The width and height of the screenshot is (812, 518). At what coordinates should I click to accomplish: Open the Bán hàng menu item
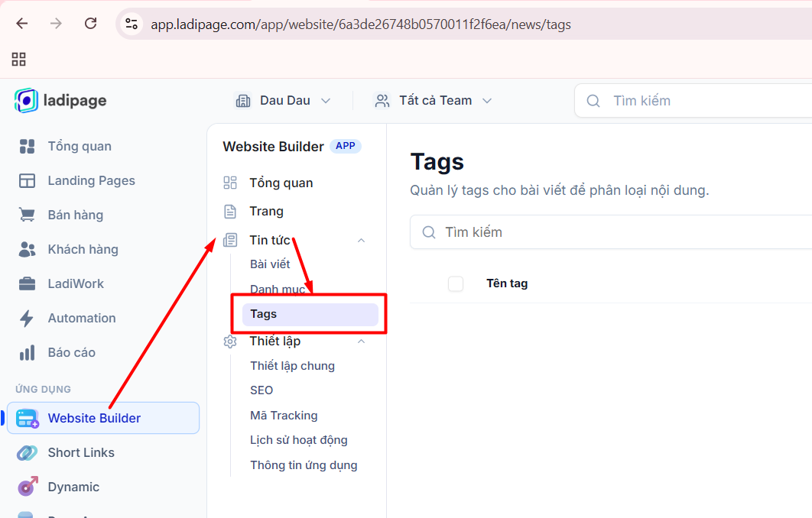76,215
